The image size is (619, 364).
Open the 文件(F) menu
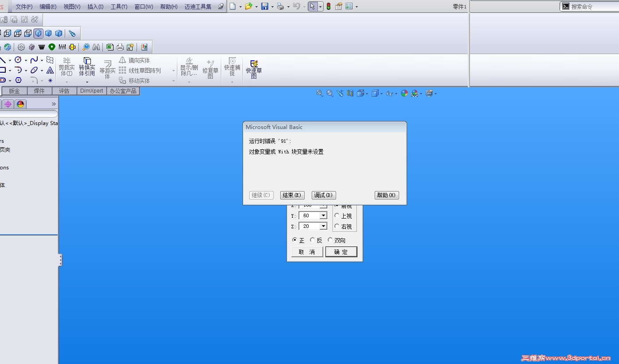point(24,7)
